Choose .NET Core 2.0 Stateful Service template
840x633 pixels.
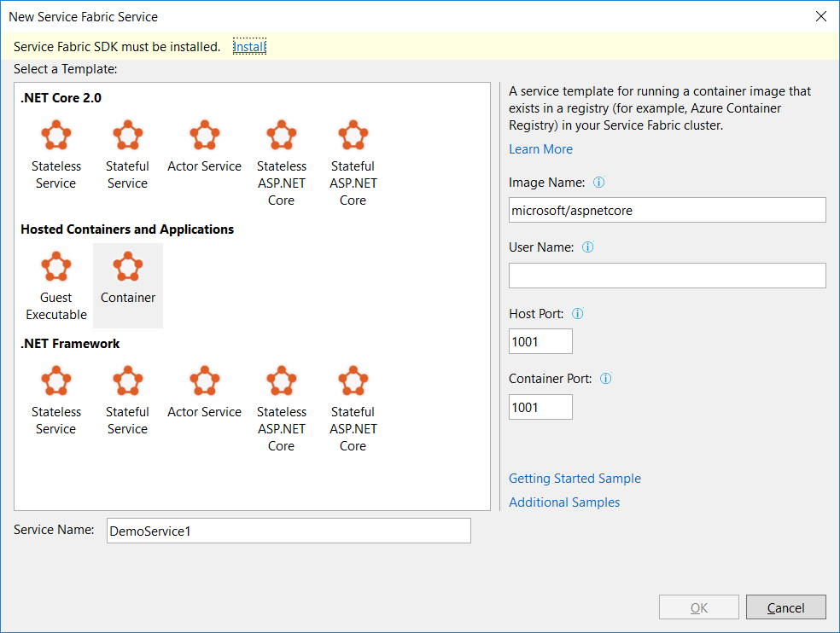click(x=127, y=154)
